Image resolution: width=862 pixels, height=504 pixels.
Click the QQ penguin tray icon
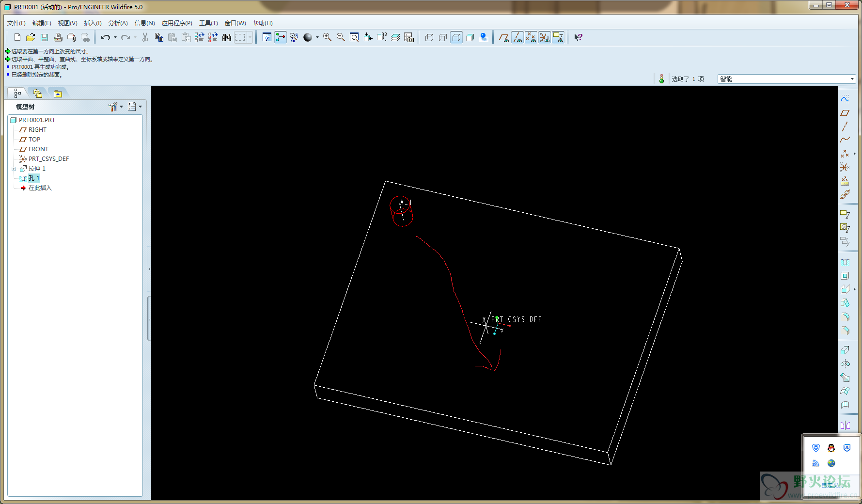click(x=831, y=448)
